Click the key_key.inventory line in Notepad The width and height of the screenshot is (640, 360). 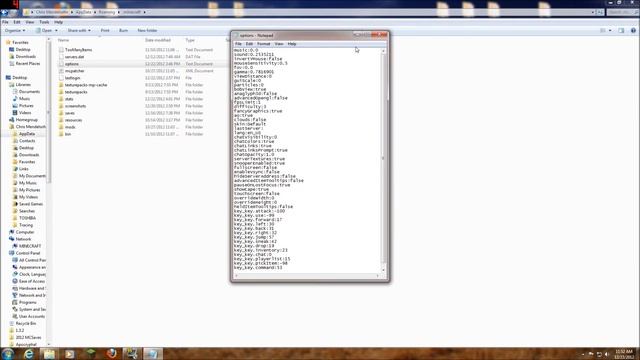[261, 250]
